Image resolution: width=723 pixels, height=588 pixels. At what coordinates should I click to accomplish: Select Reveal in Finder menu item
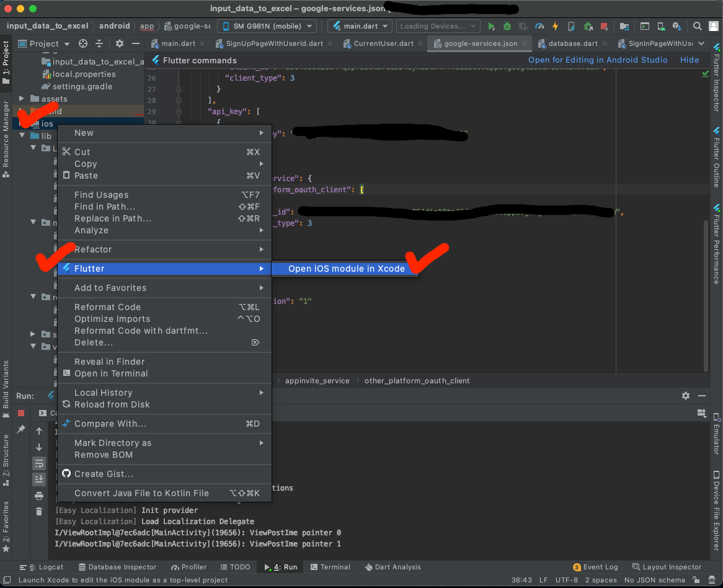point(164,362)
